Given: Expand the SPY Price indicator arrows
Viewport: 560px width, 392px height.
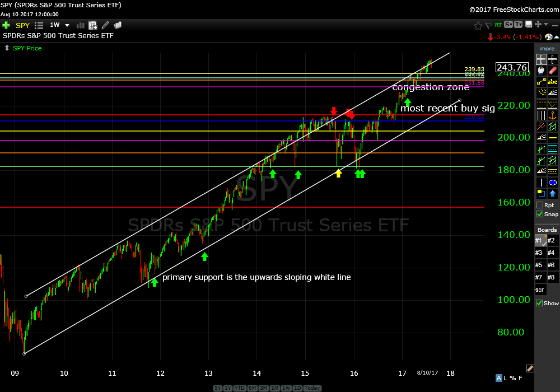Looking at the screenshot, I should point(7,48).
